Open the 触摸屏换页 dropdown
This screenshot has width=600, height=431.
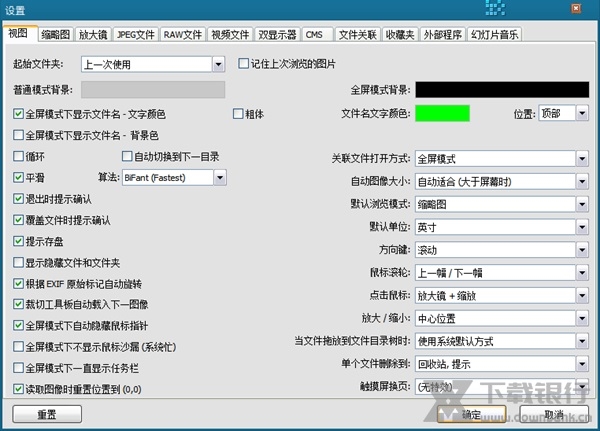click(x=502, y=387)
